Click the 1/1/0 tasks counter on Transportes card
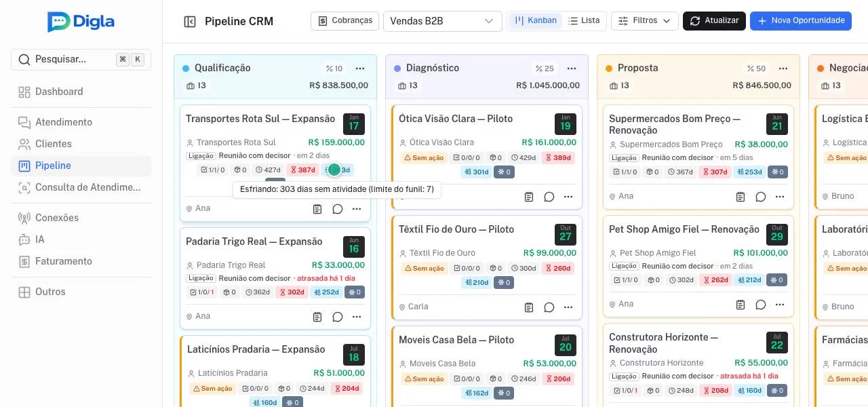 tap(212, 170)
